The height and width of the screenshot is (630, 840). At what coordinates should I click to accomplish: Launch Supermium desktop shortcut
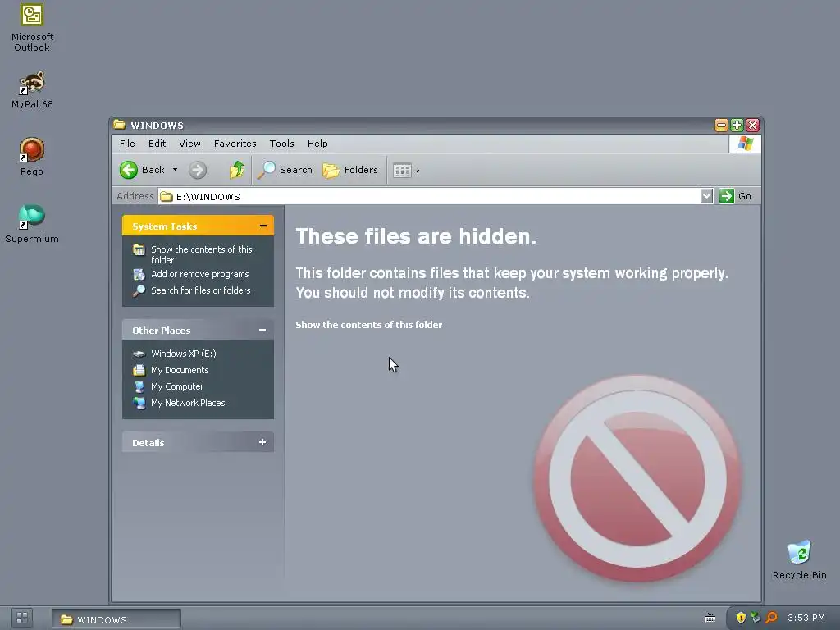[32, 224]
